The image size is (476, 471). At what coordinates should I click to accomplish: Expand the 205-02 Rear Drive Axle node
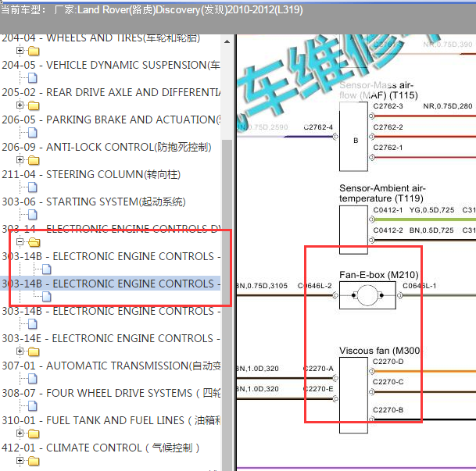(20, 105)
